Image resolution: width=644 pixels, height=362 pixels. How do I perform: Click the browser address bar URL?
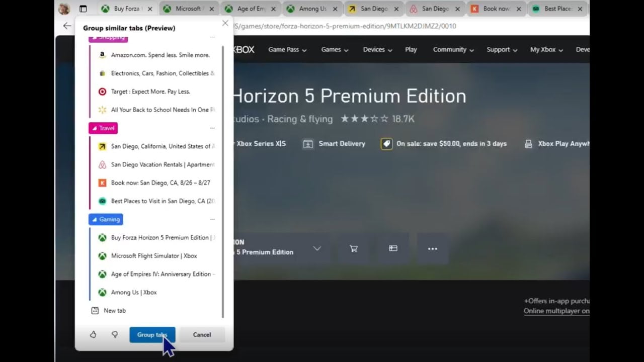345,26
